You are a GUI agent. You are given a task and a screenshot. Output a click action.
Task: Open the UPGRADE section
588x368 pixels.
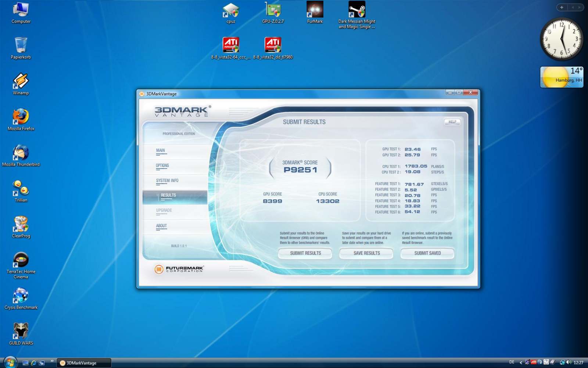[164, 210]
